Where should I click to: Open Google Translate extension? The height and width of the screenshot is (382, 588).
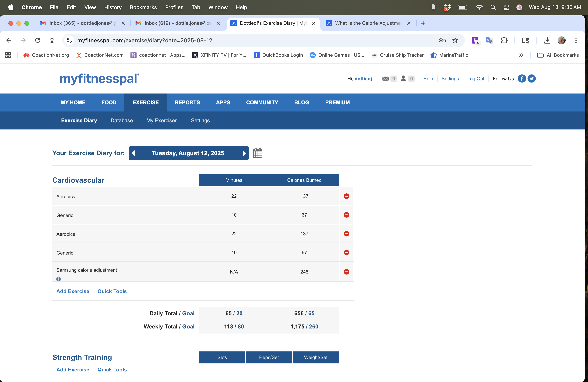click(489, 40)
